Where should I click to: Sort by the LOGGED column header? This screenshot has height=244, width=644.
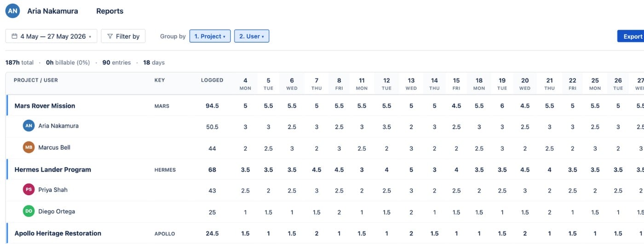212,80
